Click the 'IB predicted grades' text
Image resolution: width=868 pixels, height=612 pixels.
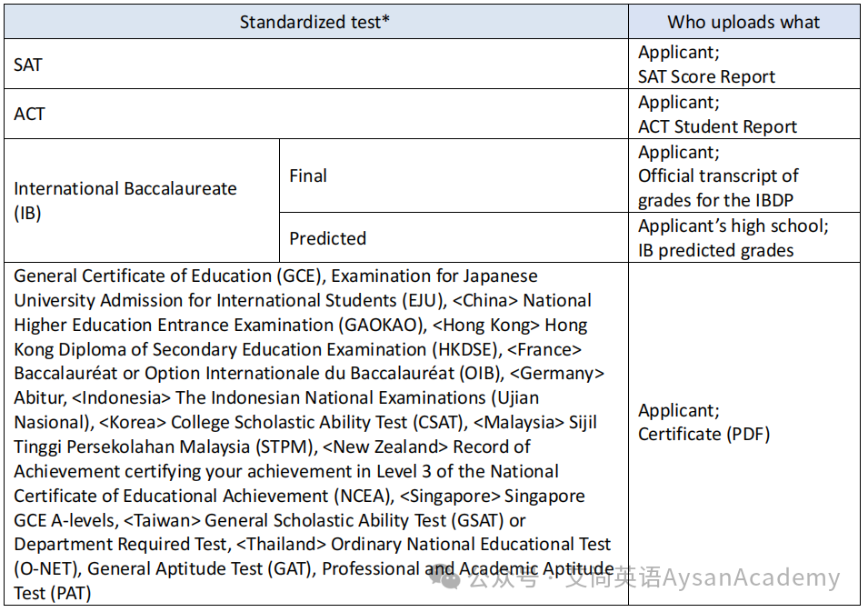(x=716, y=250)
